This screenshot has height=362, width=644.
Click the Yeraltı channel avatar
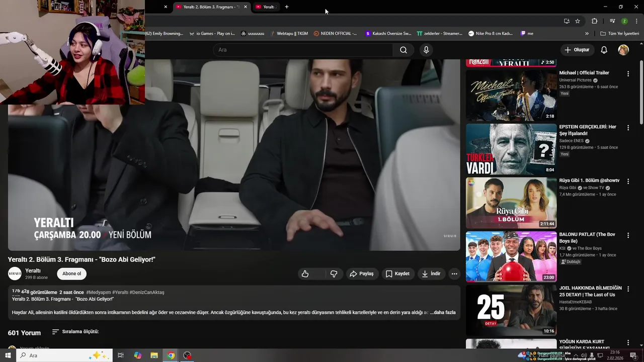[15, 274]
